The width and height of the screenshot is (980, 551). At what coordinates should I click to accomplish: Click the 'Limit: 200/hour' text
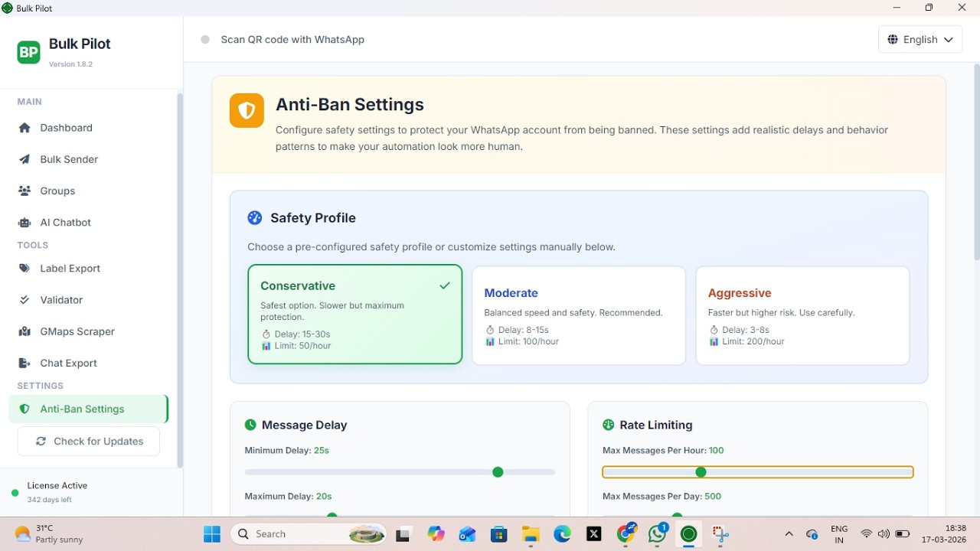[x=753, y=341]
